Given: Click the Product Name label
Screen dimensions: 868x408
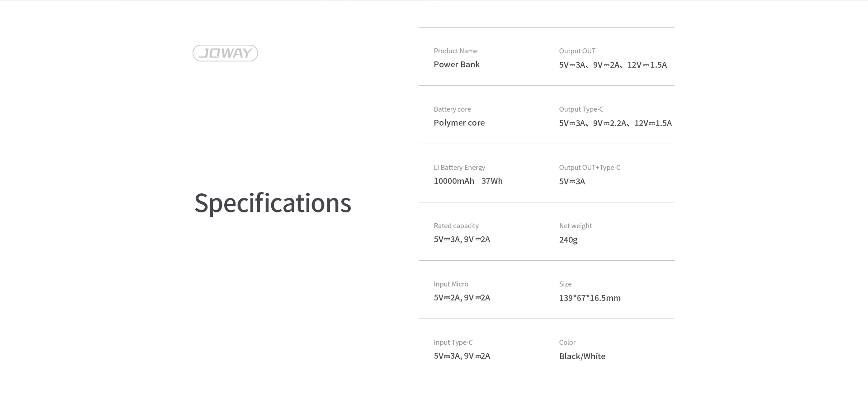Looking at the screenshot, I should click(x=455, y=51).
